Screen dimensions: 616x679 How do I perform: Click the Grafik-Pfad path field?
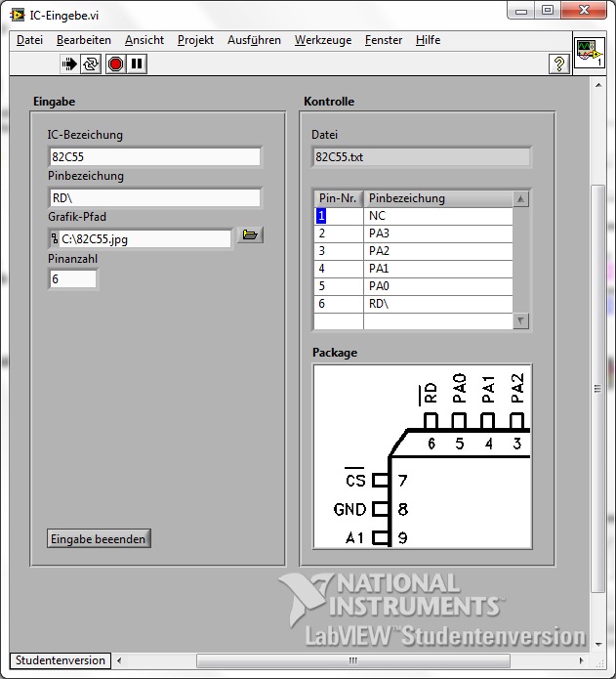click(x=145, y=239)
